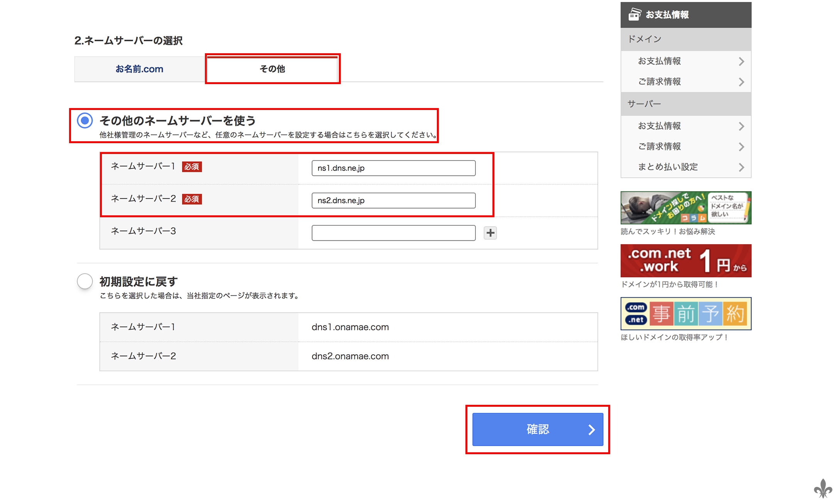Open the domain search column banner
The image size is (839, 504).
pyautogui.click(x=686, y=208)
